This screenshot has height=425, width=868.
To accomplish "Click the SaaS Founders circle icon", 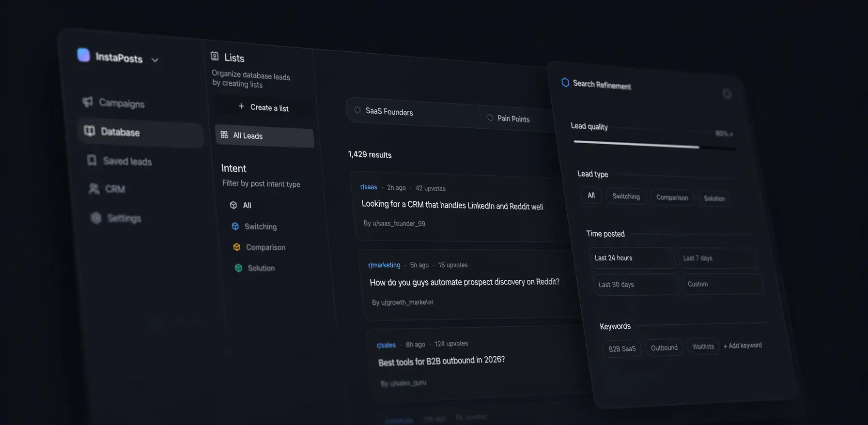I will point(357,110).
